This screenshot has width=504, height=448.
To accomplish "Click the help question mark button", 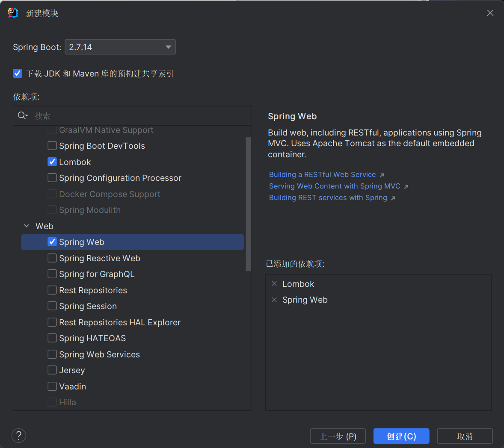I will (19, 436).
